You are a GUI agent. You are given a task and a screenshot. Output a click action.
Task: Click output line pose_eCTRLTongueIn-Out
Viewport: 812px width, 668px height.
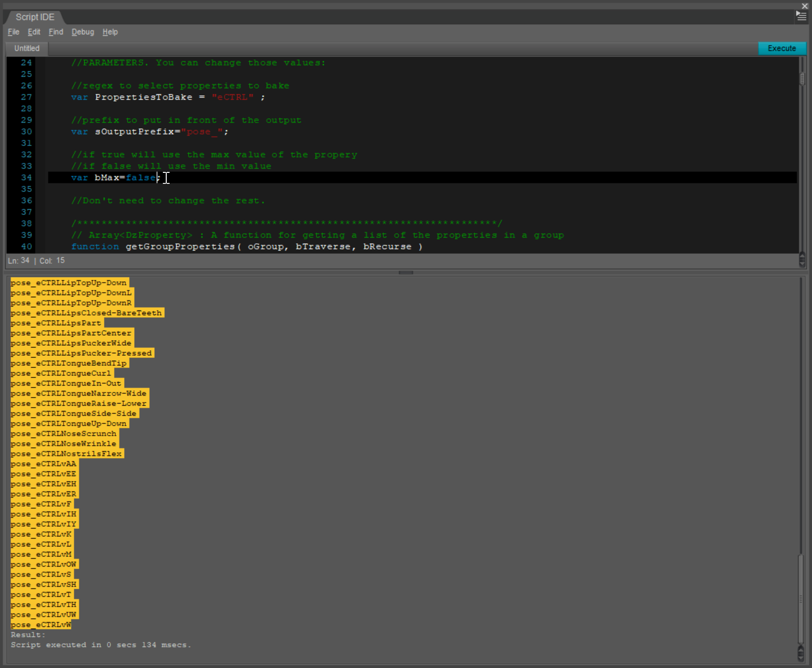pyautogui.click(x=67, y=384)
